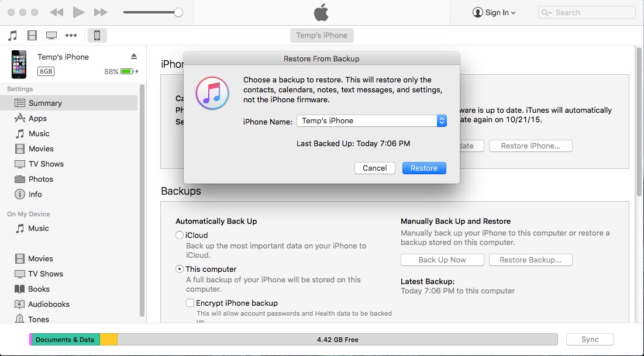Click into the Search field
The image size is (644, 356).
click(587, 13)
